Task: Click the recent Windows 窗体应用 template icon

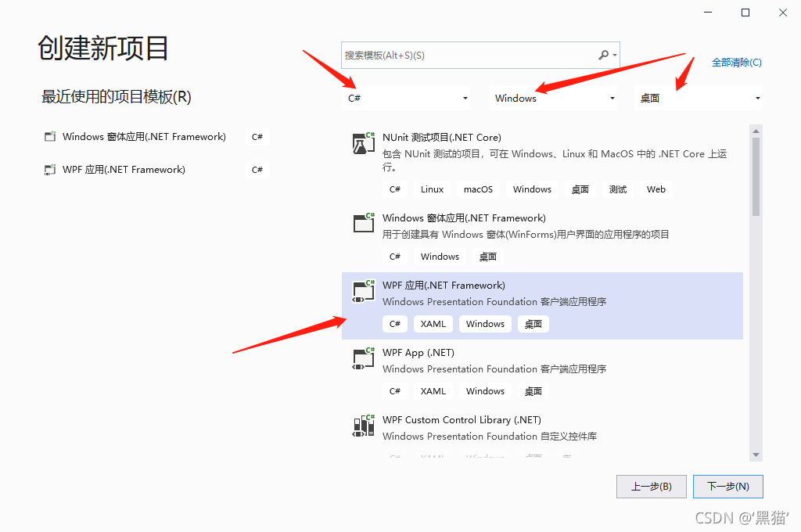Action: [49, 136]
